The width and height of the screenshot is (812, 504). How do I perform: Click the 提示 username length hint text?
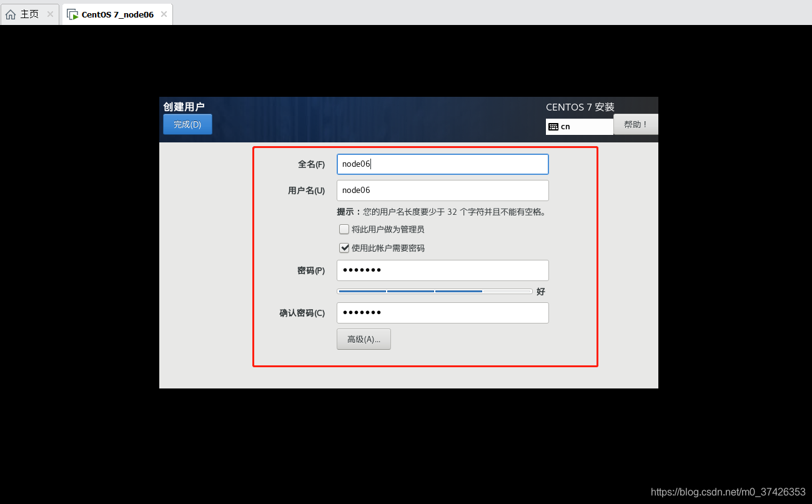pos(442,212)
